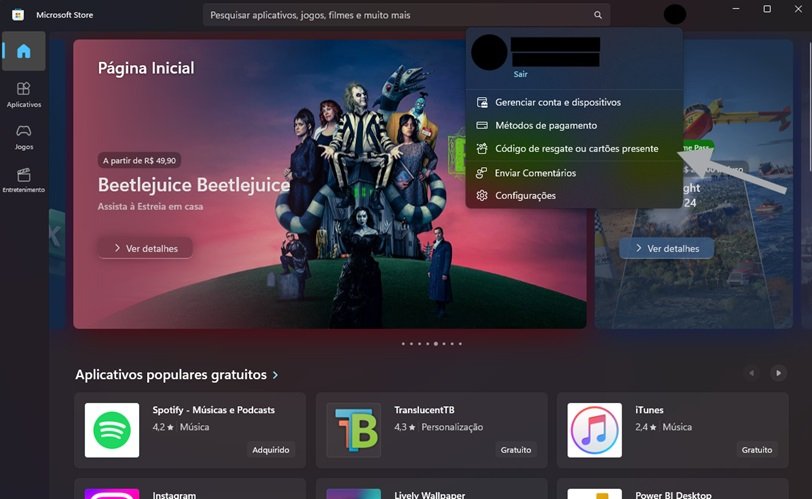The height and width of the screenshot is (499, 812).
Task: Open the Home section in the sidebar
Action: tap(23, 51)
